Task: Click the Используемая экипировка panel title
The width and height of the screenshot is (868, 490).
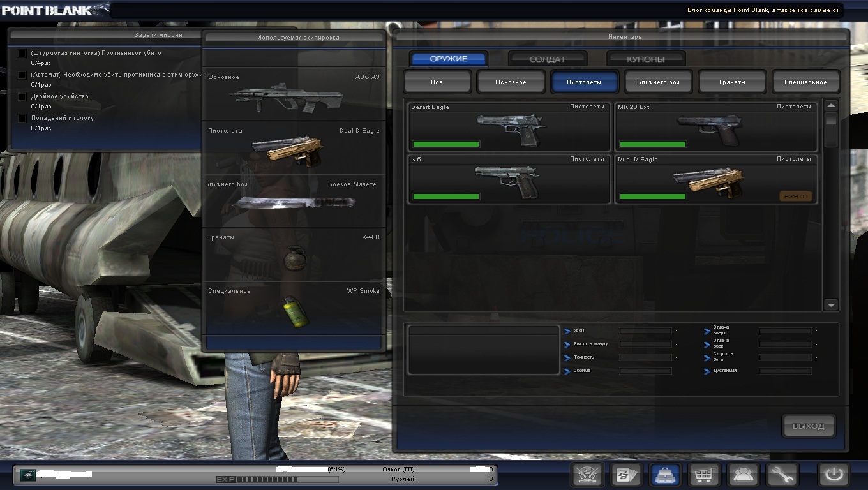Action: point(298,38)
